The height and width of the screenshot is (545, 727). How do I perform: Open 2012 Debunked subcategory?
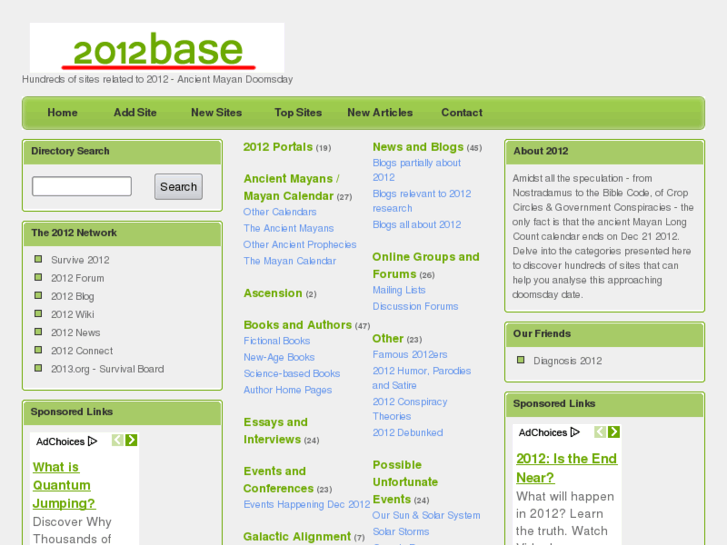tap(408, 433)
